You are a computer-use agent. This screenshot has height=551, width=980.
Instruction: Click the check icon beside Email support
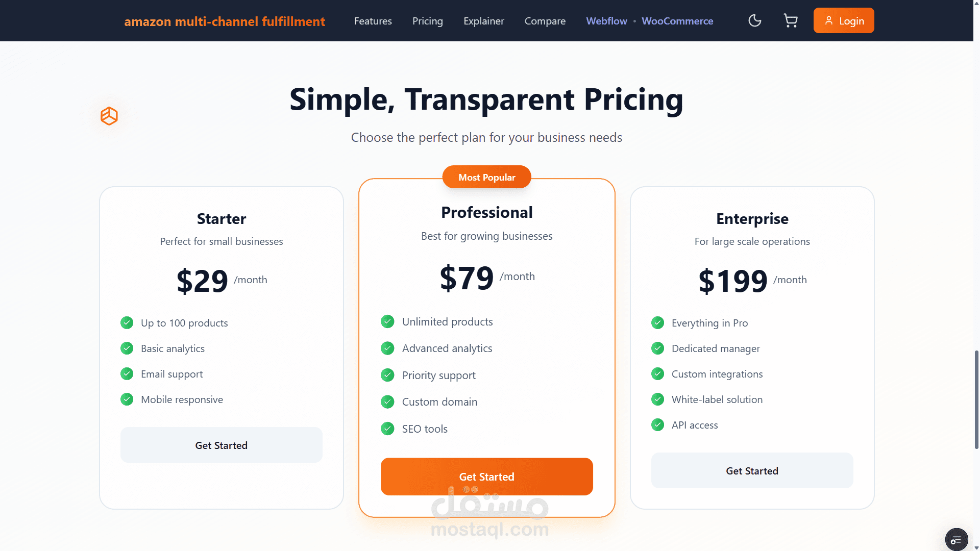[x=127, y=374]
